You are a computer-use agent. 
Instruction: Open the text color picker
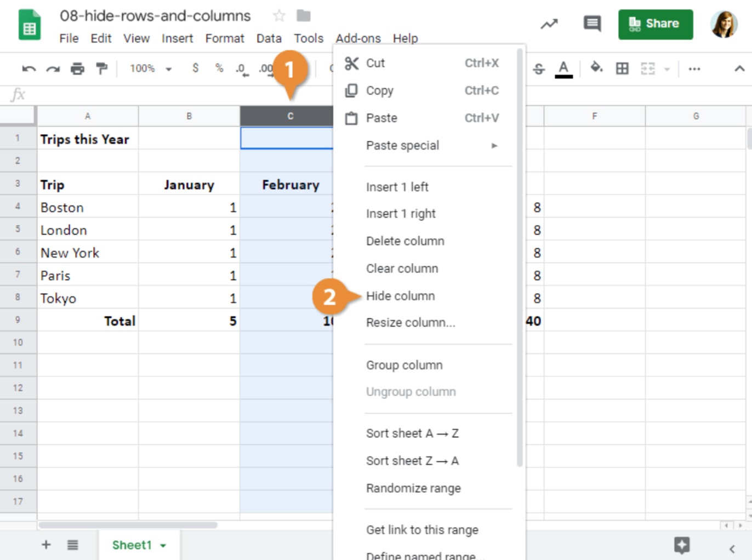coord(563,69)
